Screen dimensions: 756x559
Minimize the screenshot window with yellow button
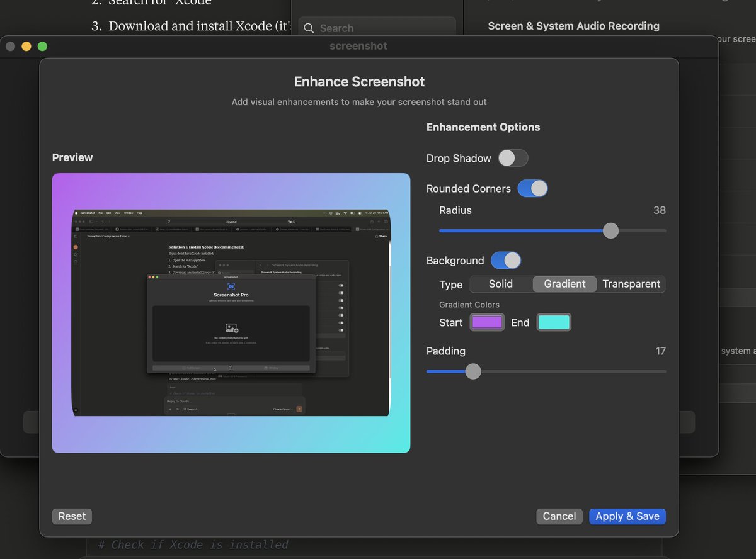[x=26, y=46]
